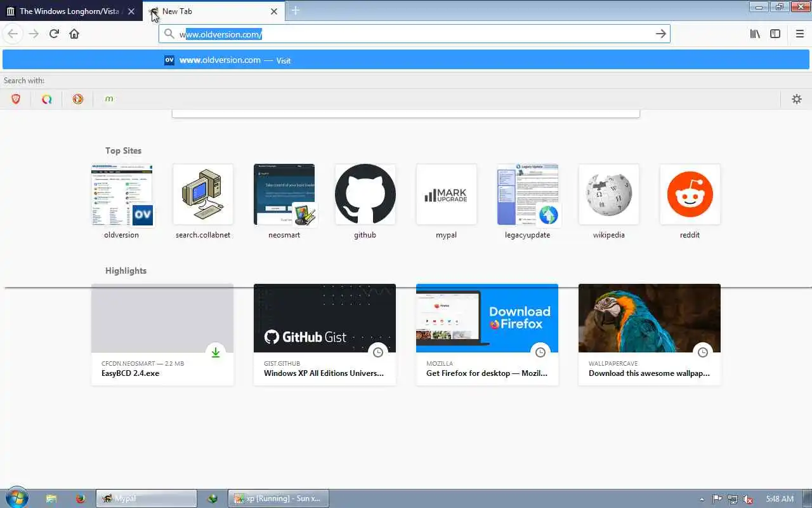Screen dimensions: 812x508
Task: Click the 'EasyBCD 2.4.exe' title text
Action: [130, 373]
